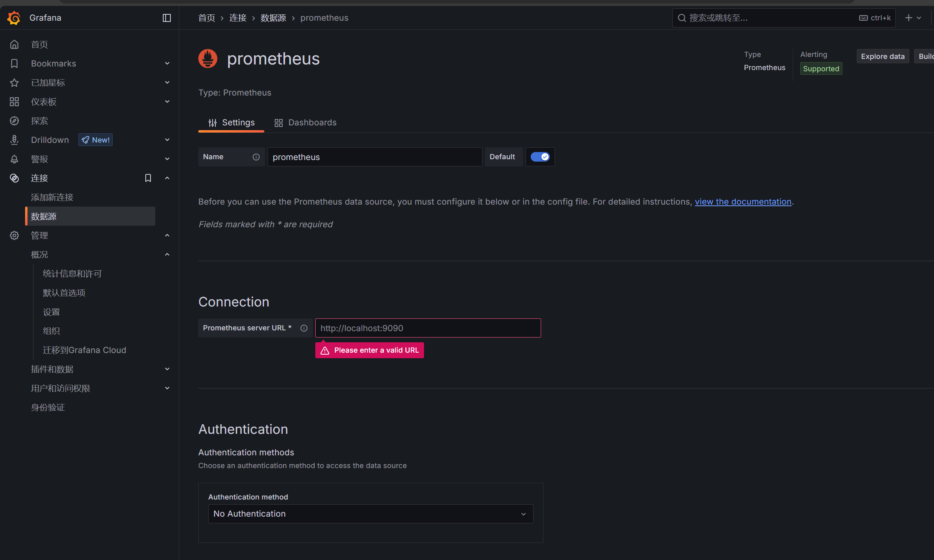934x560 pixels.
Task: Click the Drilldown icon in sidebar
Action: (14, 140)
